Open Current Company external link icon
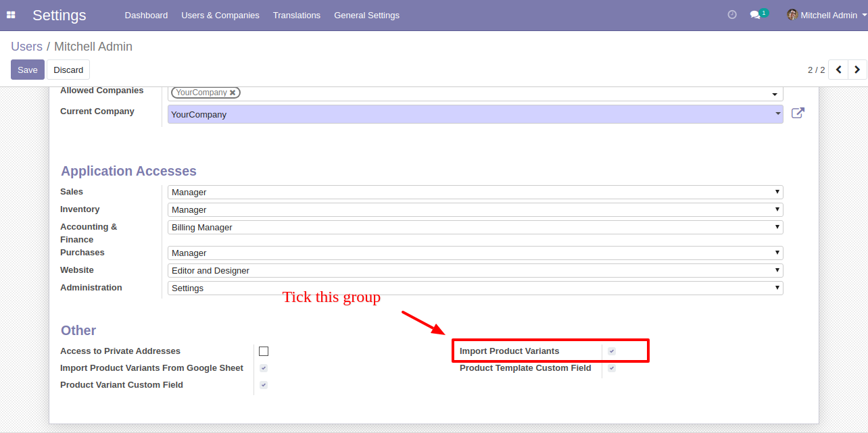The height and width of the screenshot is (433, 868). [x=798, y=113]
